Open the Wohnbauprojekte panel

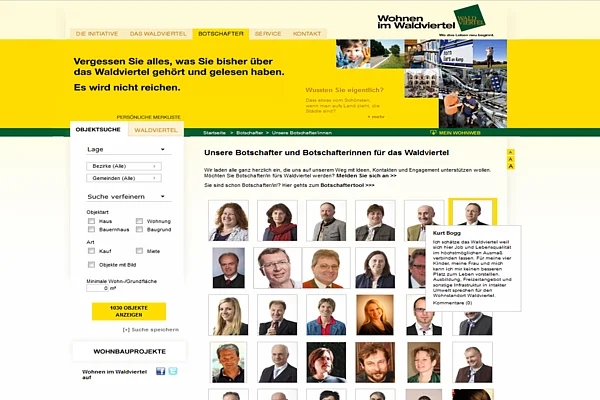(128, 351)
